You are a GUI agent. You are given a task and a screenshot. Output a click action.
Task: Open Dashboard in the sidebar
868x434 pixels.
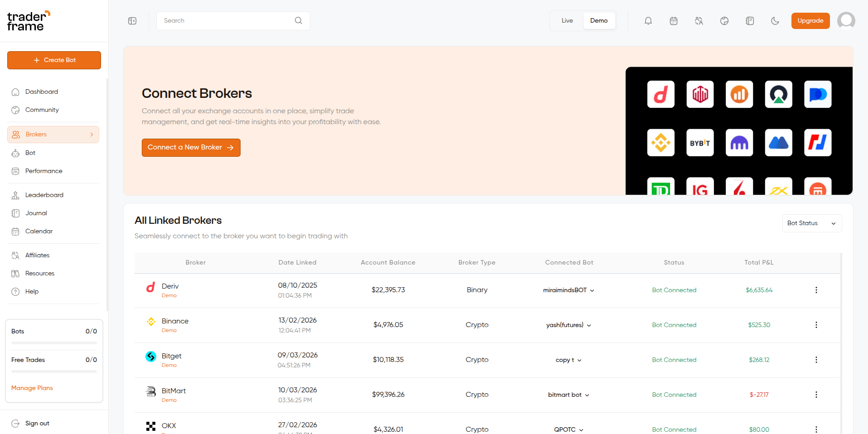(x=53, y=92)
